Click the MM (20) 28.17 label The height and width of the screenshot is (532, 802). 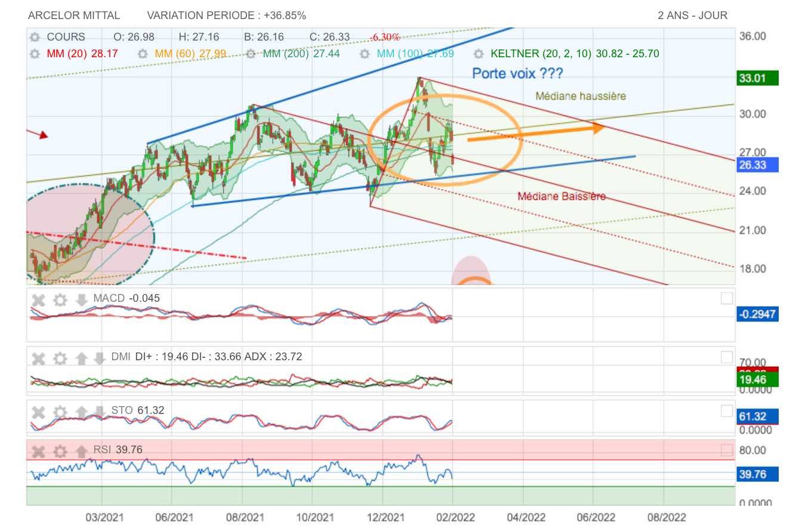pyautogui.click(x=82, y=54)
